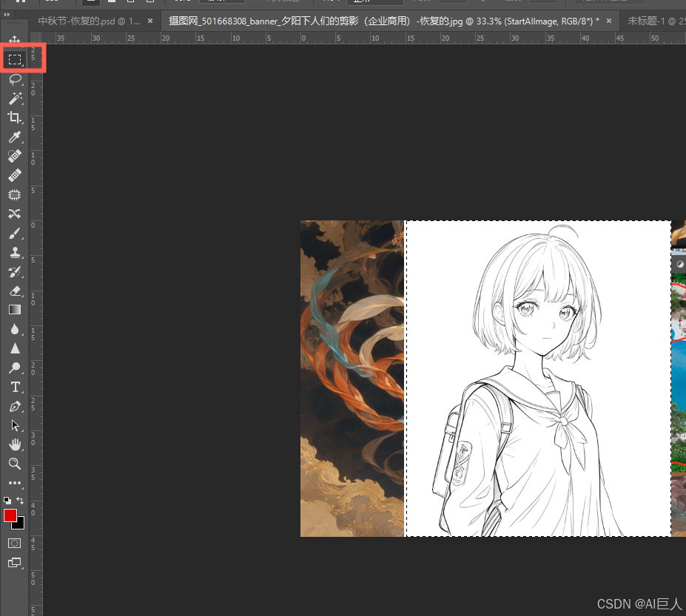Expand the tools panel double-arrow
The image size is (686, 616).
(7, 15)
